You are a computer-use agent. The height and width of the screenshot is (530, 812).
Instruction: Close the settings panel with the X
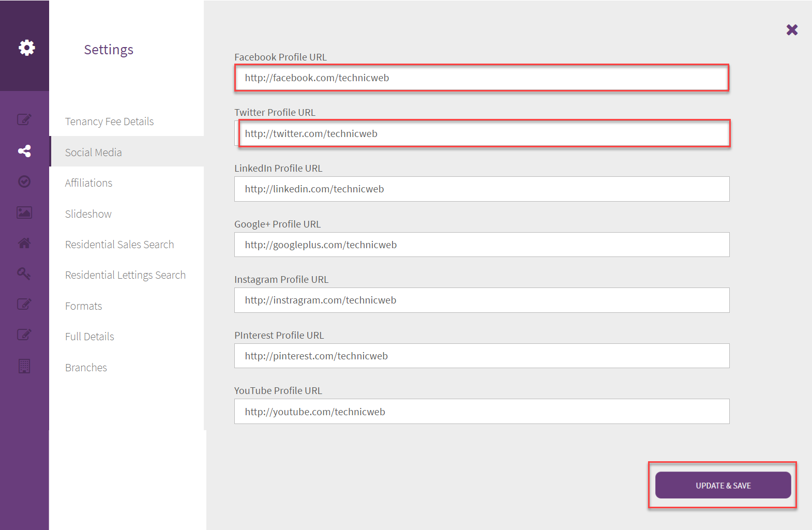[x=792, y=29]
